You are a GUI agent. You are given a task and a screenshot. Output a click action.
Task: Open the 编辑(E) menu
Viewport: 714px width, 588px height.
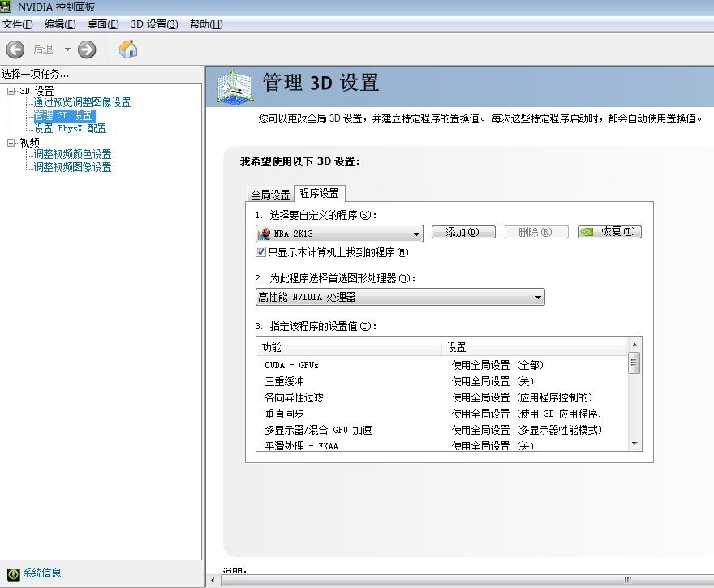pos(60,24)
